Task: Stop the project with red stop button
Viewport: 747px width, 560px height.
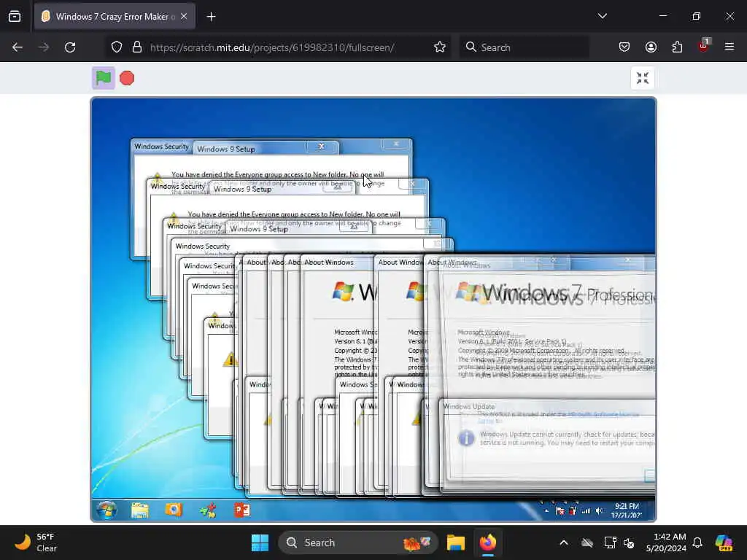Action: 127,77
